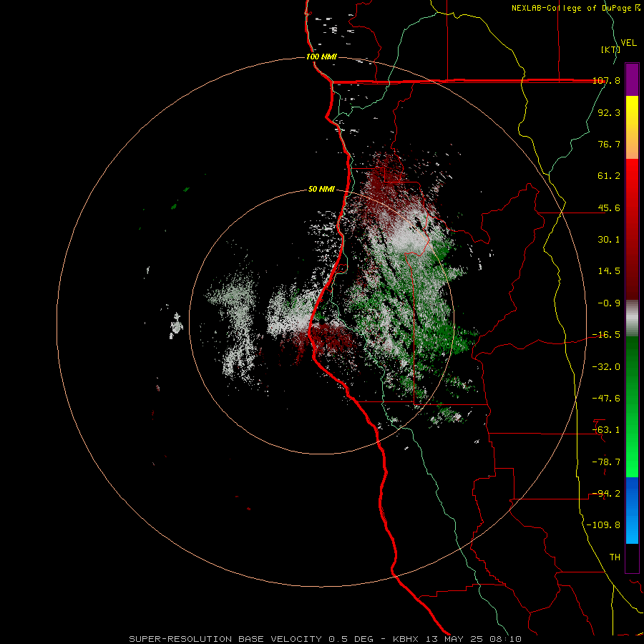The height and width of the screenshot is (644, 644).
Task: Select the 76.7 velocity scale value
Action: pos(609,144)
